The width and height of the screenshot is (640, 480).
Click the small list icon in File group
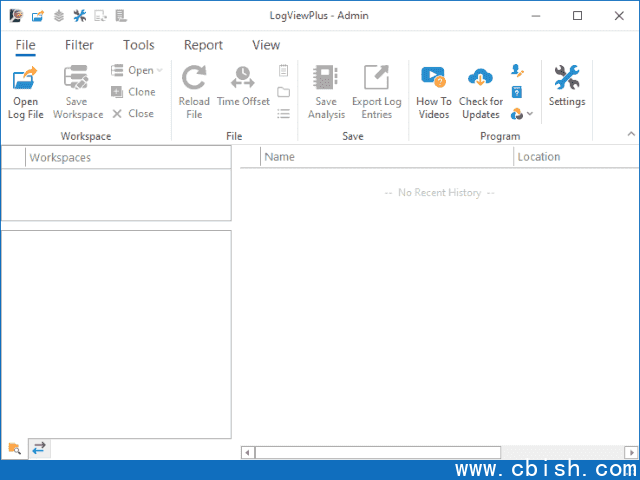point(283,113)
